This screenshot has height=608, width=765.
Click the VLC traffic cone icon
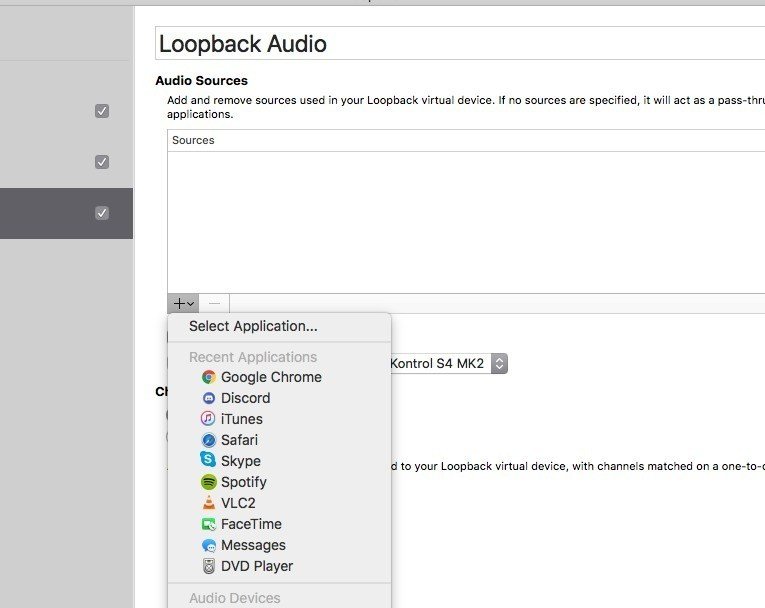209,503
